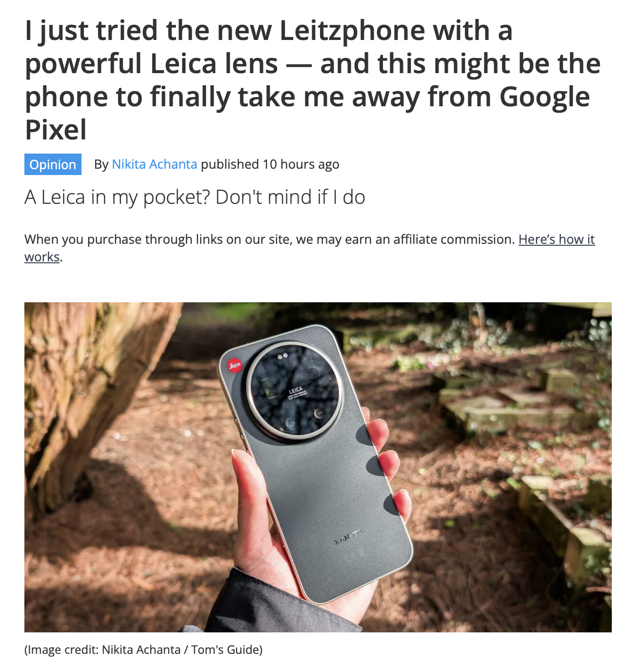The width and height of the screenshot is (644, 667).
Task: Click the tree trunk in the hero photo
Action: pyautogui.click(x=83, y=390)
